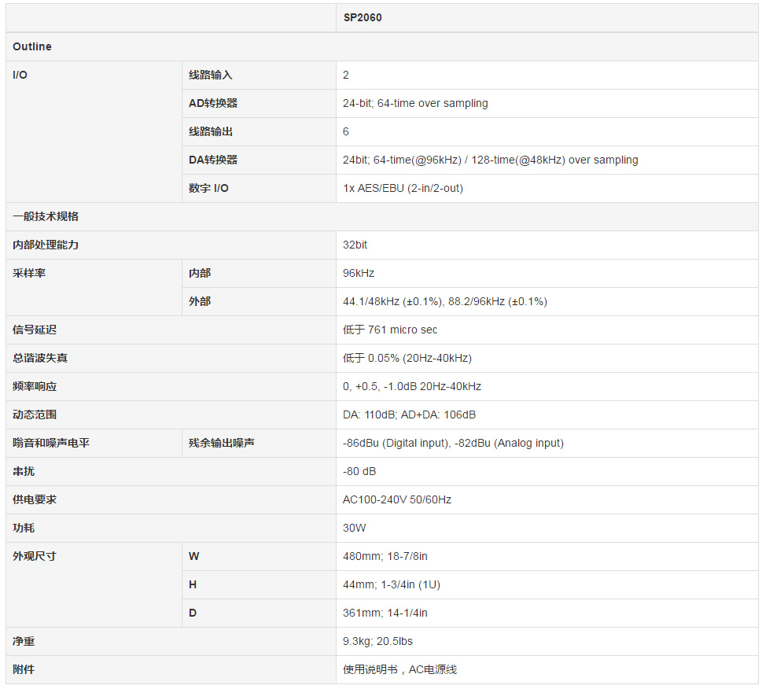
Task: Click the DA转换器 over sampling value text
Action: [x=490, y=160]
